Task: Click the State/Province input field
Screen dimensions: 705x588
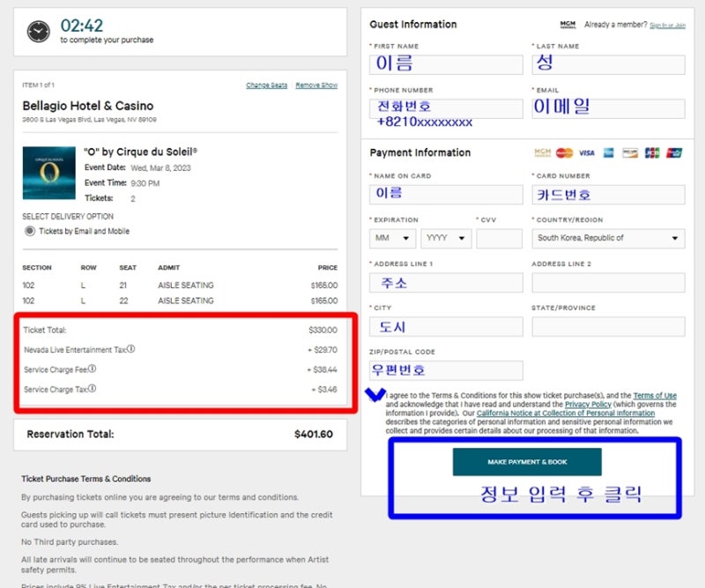Action: [x=608, y=326]
